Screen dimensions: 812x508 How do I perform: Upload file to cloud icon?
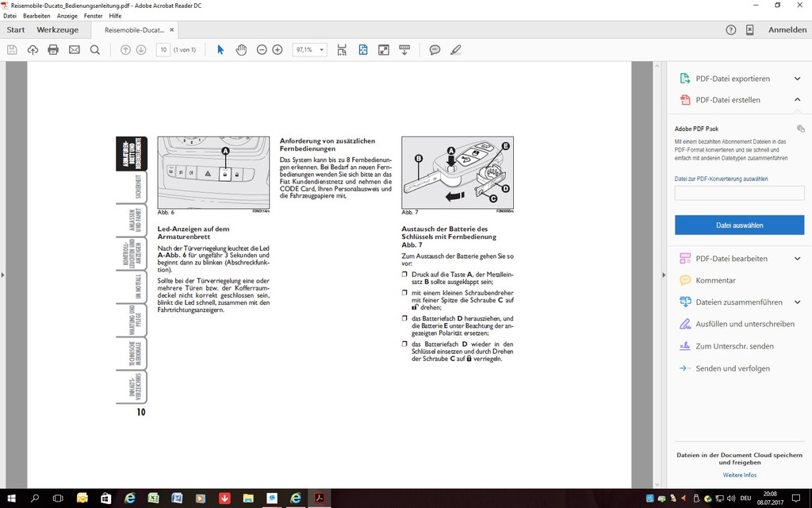pos(33,50)
